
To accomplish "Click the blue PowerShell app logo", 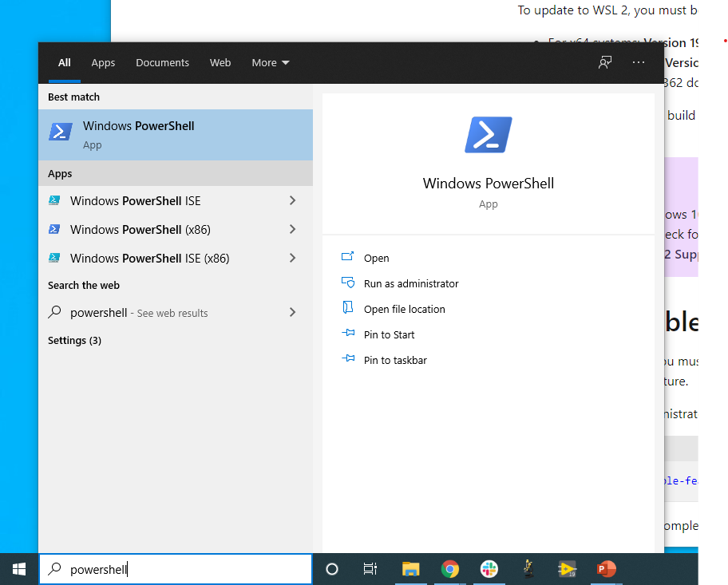I will pos(488,135).
